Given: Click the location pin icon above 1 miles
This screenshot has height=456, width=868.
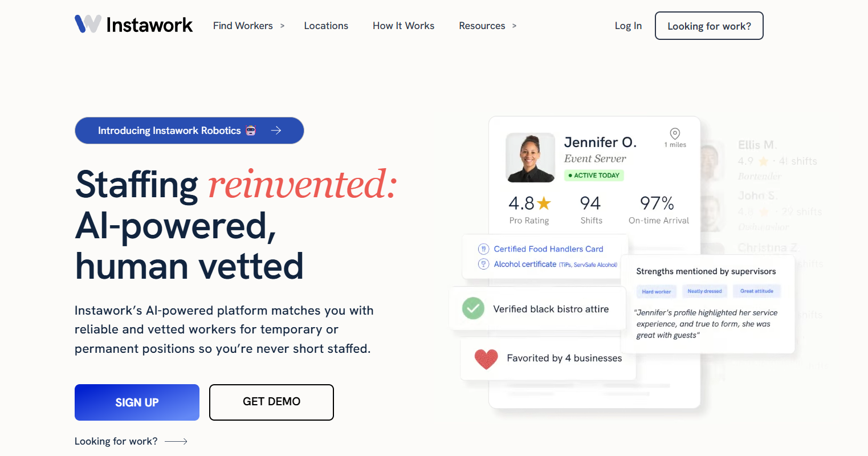Looking at the screenshot, I should 675,133.
